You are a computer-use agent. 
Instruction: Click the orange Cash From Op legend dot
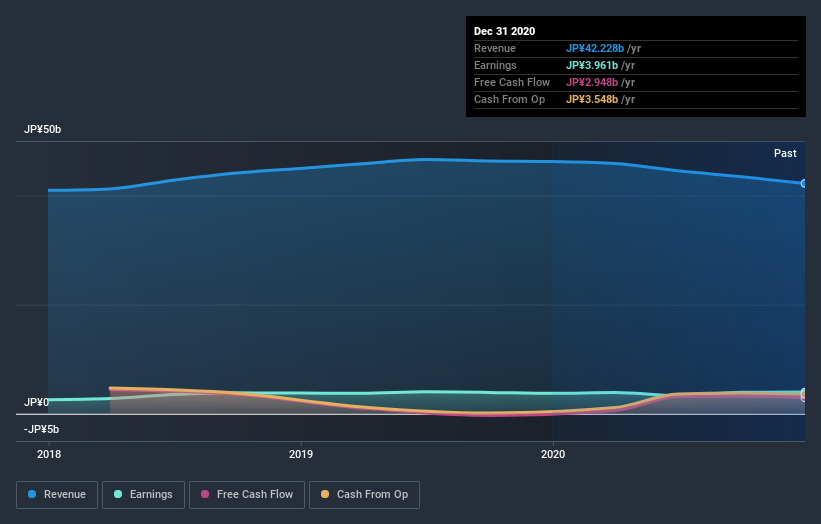tap(325, 494)
